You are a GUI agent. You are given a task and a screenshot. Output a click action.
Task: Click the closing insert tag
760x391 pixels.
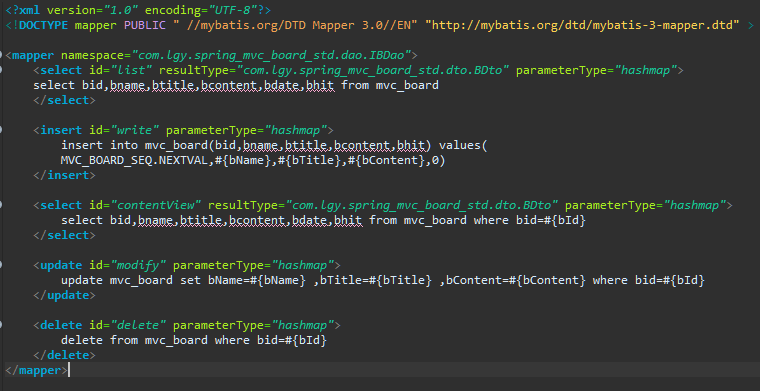(64, 175)
